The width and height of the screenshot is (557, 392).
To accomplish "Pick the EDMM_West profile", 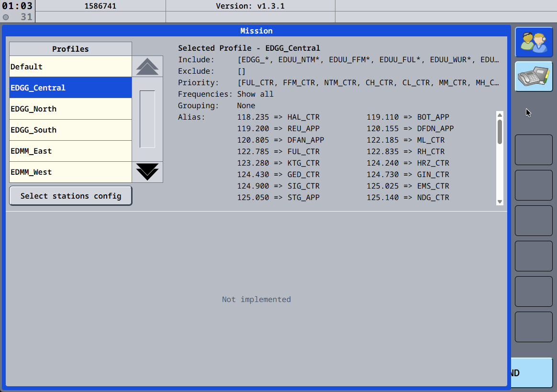I will point(70,172).
